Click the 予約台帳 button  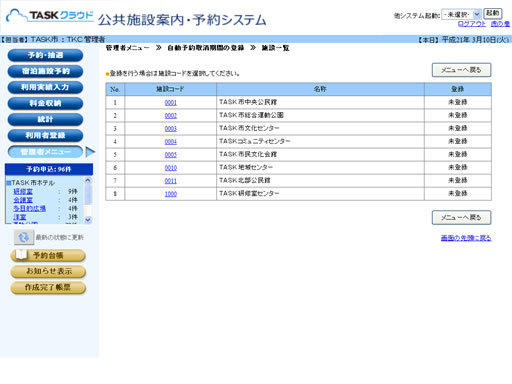tap(48, 256)
